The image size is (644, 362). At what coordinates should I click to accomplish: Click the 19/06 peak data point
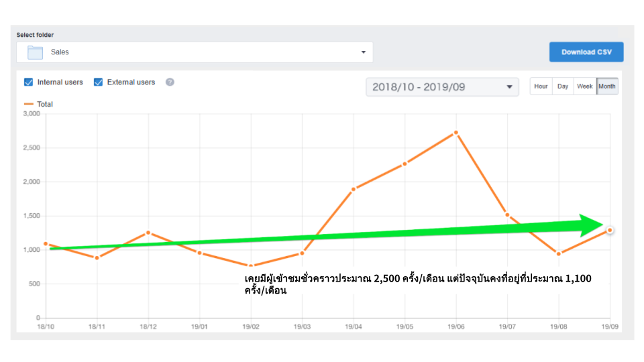click(x=456, y=133)
